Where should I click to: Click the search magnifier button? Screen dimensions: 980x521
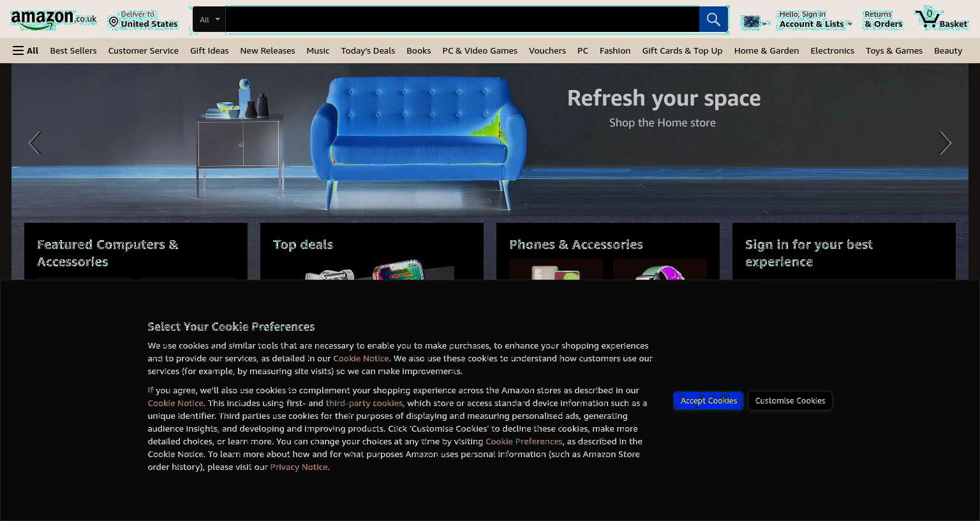pos(713,19)
